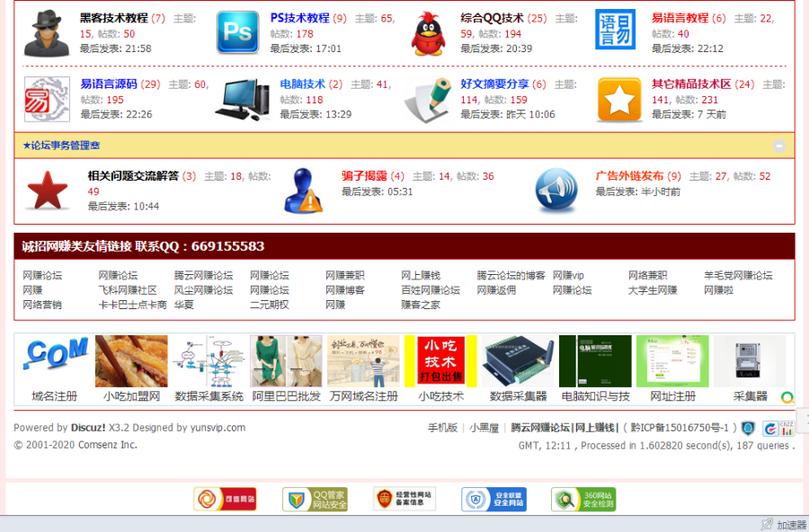Open the 羊毛党网赚论坛 friend link
809x532 pixels.
tap(738, 276)
